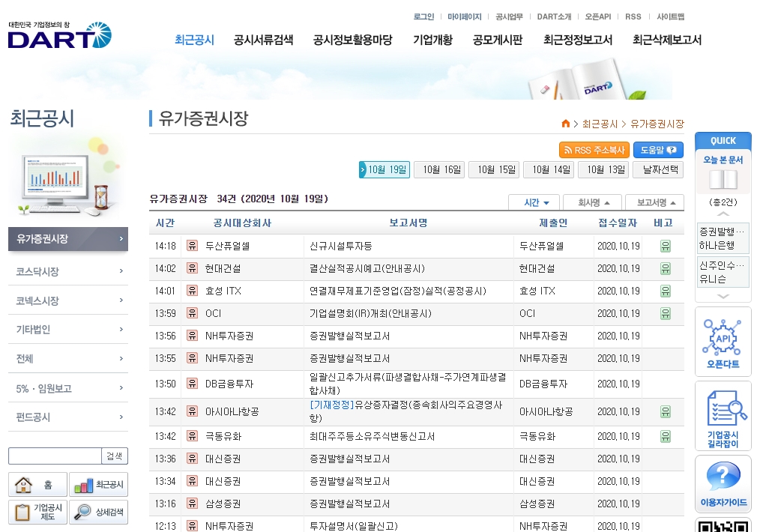
Task: Open the 신규시설투자등 report link
Action: click(341, 246)
